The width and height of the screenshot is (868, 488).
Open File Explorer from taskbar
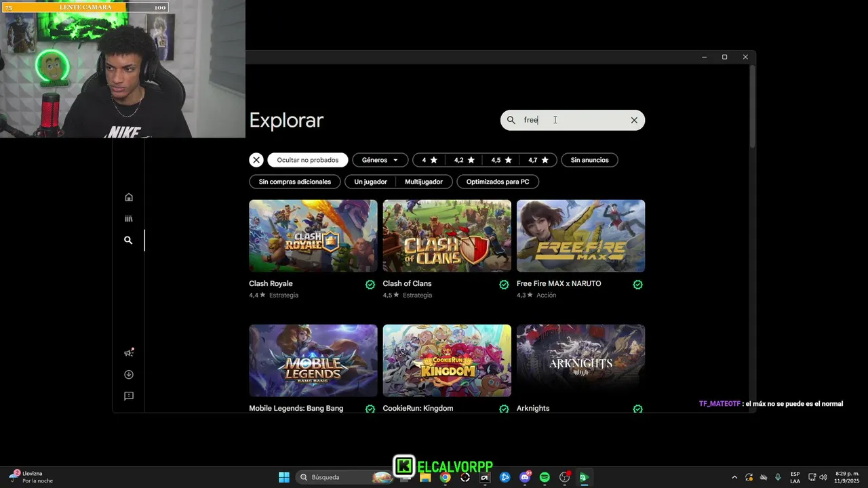click(x=425, y=477)
